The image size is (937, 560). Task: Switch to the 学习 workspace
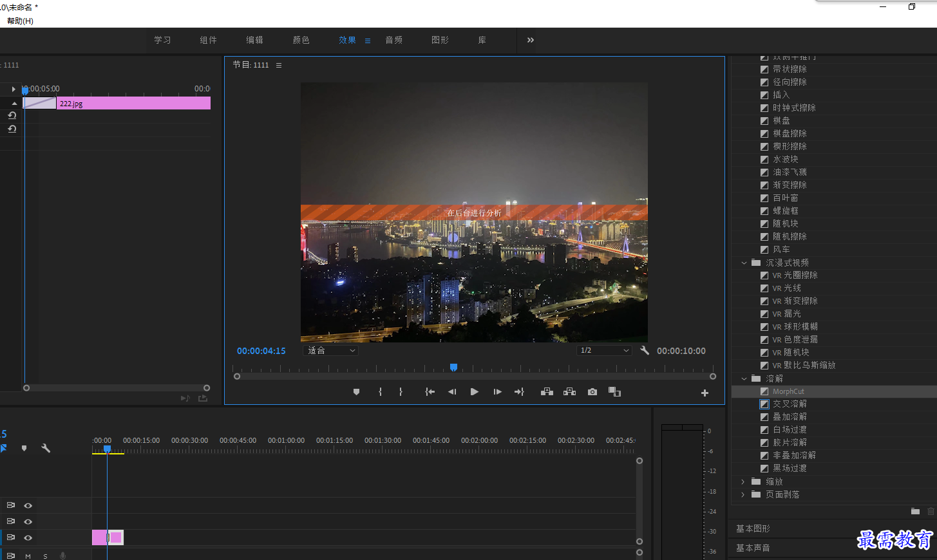162,40
